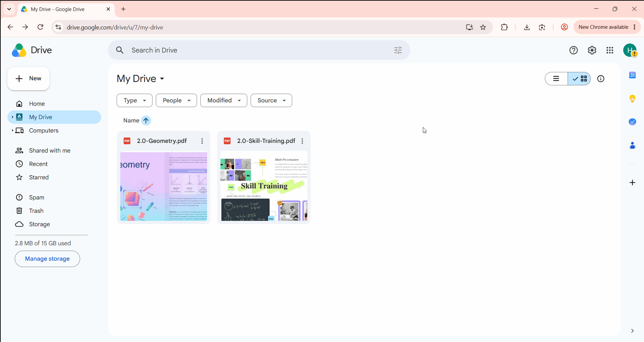Click the storage usage progress bar
Screen dimensions: 644x342
[x=51, y=235]
